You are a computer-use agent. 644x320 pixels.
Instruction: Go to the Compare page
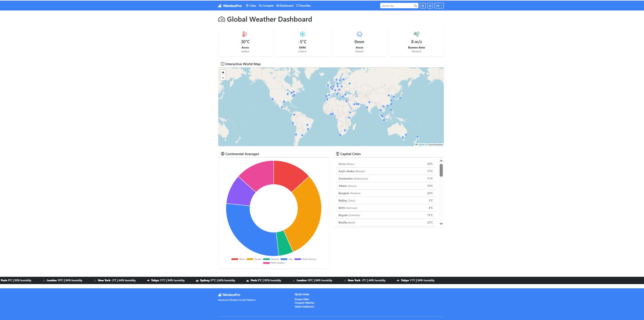point(266,6)
